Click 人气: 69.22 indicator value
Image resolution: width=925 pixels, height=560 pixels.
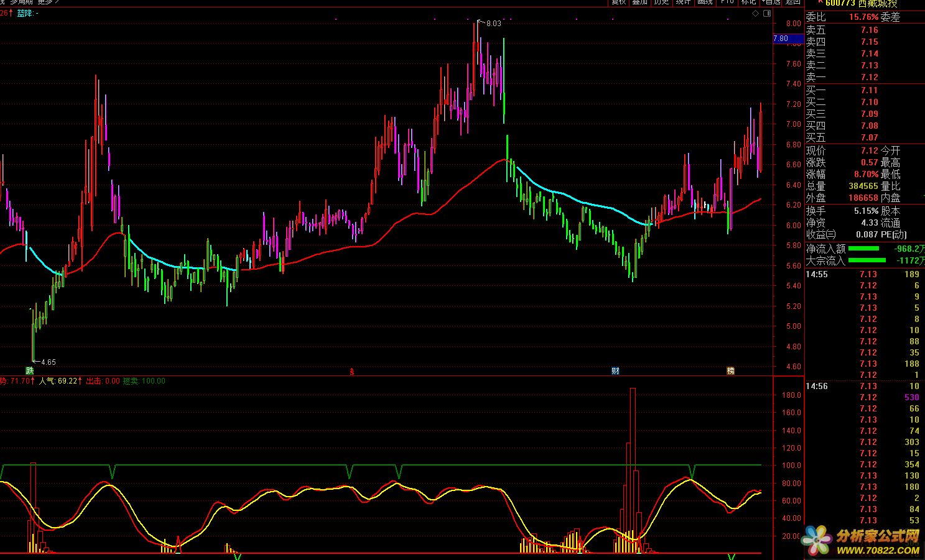(60, 381)
